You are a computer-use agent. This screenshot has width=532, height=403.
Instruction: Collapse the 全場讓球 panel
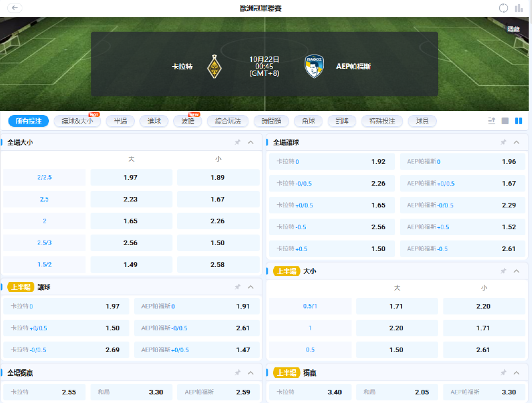tap(516, 142)
